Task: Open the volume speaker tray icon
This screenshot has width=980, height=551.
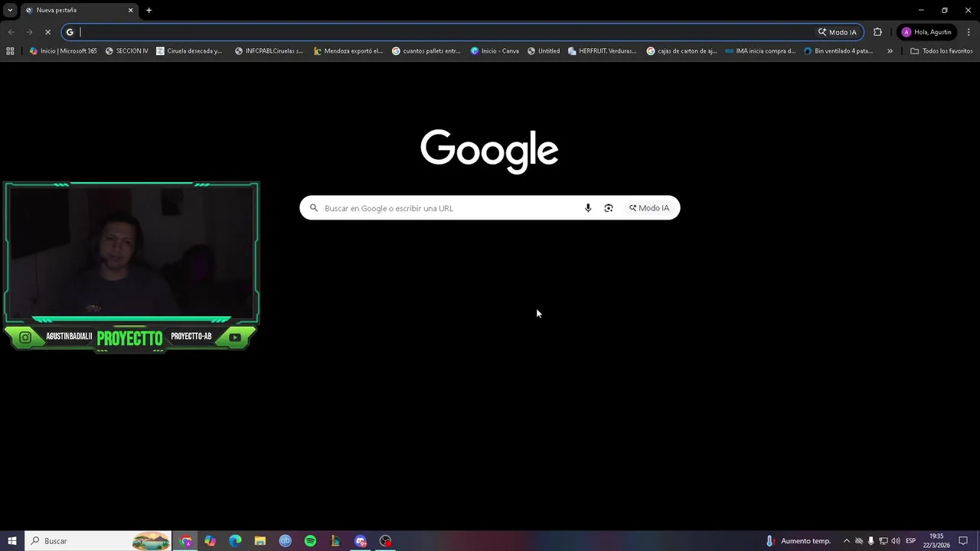Action: click(x=895, y=541)
